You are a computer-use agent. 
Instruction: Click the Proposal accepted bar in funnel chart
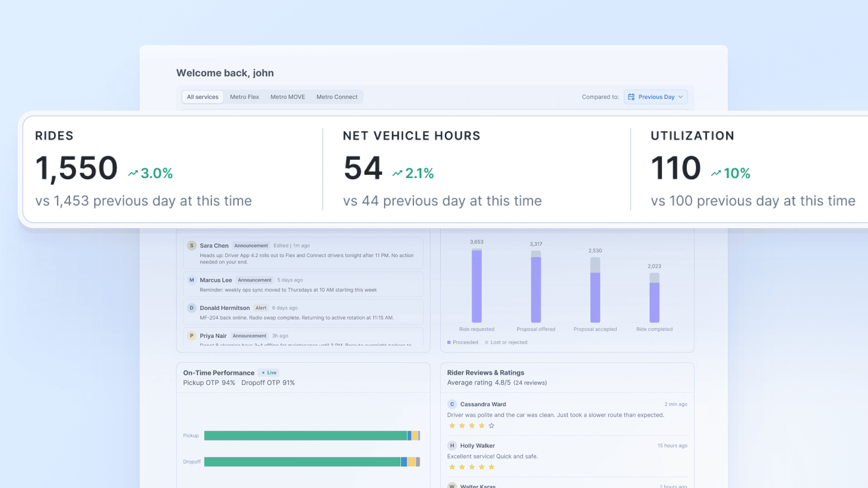[595, 290]
